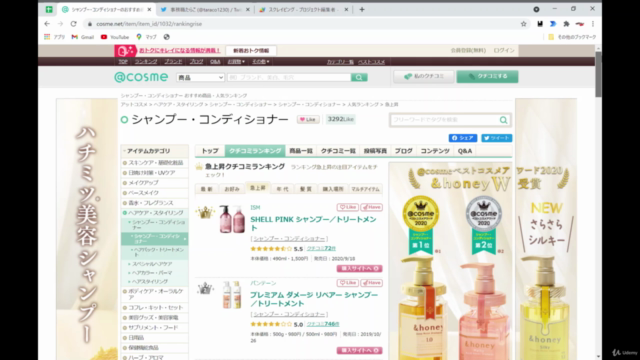Image resolution: width=640 pixels, height=360 pixels.
Task: Expand the お買物 menu in nav bar
Action: 236,62
